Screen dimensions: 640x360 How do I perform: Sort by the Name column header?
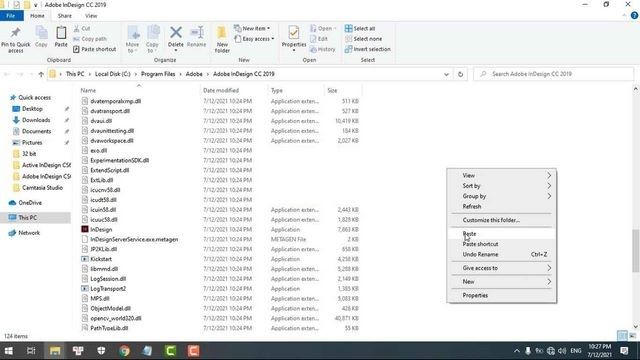pyautogui.click(x=88, y=90)
